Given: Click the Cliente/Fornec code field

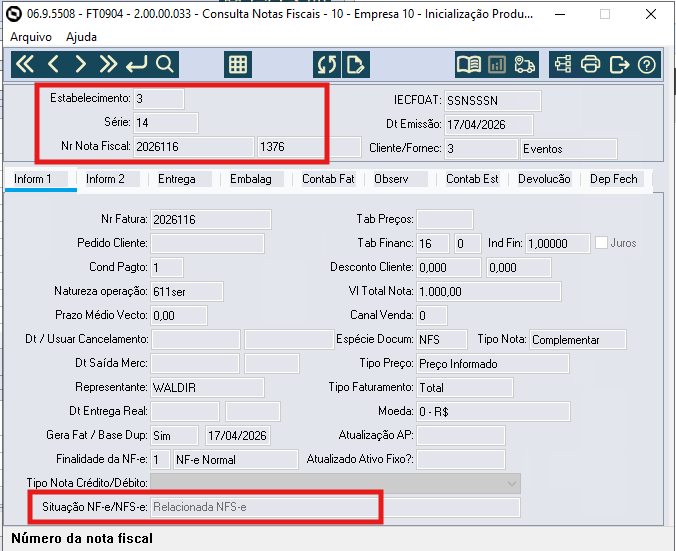Looking at the screenshot, I should pyautogui.click(x=481, y=149).
